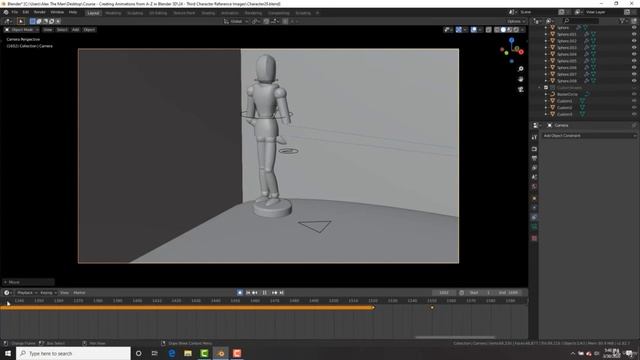Jump to previous keyframe button
This screenshot has width=640, height=360.
tap(255, 293)
